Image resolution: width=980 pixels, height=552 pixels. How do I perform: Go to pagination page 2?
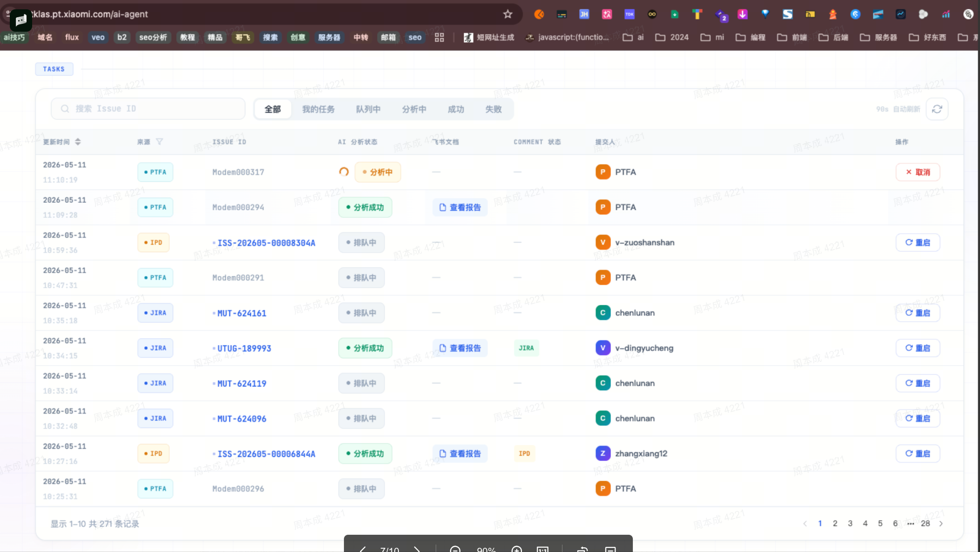pyautogui.click(x=835, y=524)
